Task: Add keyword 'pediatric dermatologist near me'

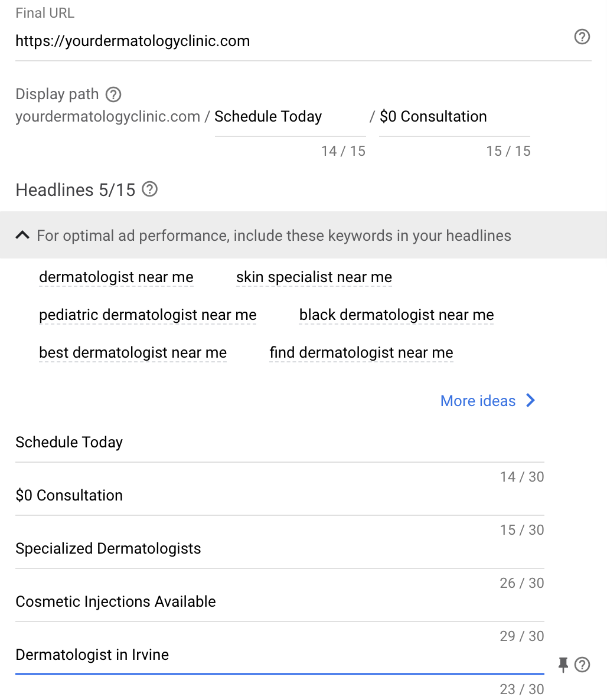Action: coord(148,315)
